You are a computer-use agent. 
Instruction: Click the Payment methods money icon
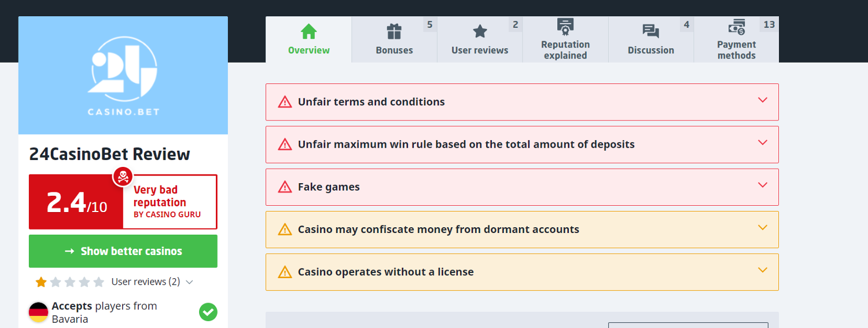point(737,27)
